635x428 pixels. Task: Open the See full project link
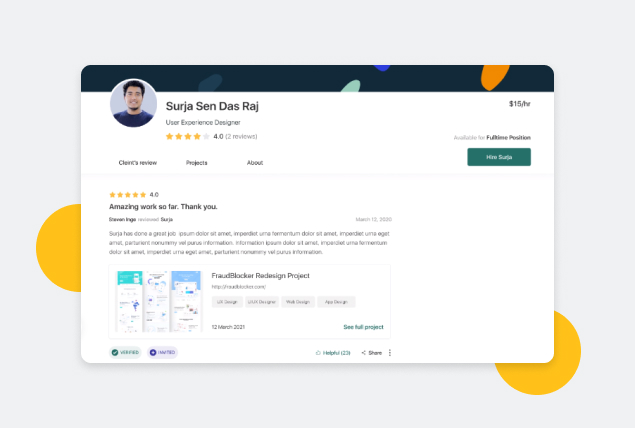click(363, 327)
